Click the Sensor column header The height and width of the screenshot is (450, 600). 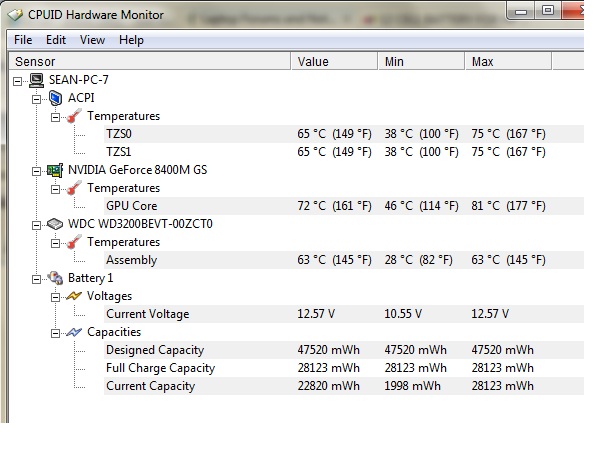point(150,62)
